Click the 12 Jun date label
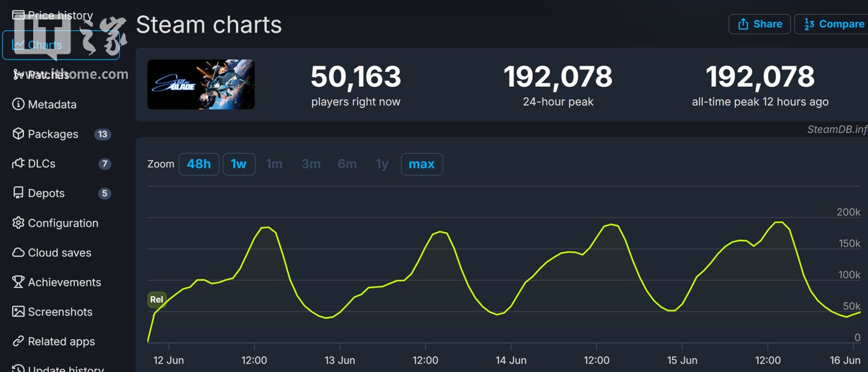This screenshot has width=868, height=372. click(169, 360)
